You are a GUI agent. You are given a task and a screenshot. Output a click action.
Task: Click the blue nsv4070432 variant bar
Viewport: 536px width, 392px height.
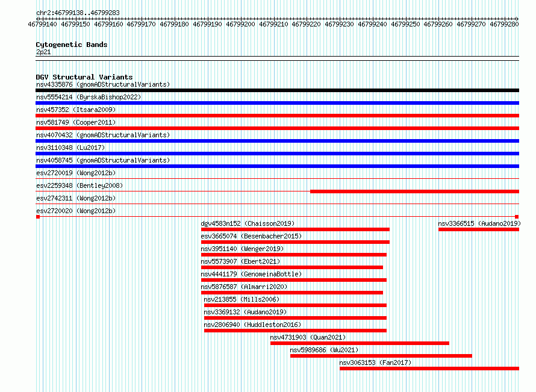(x=277, y=141)
